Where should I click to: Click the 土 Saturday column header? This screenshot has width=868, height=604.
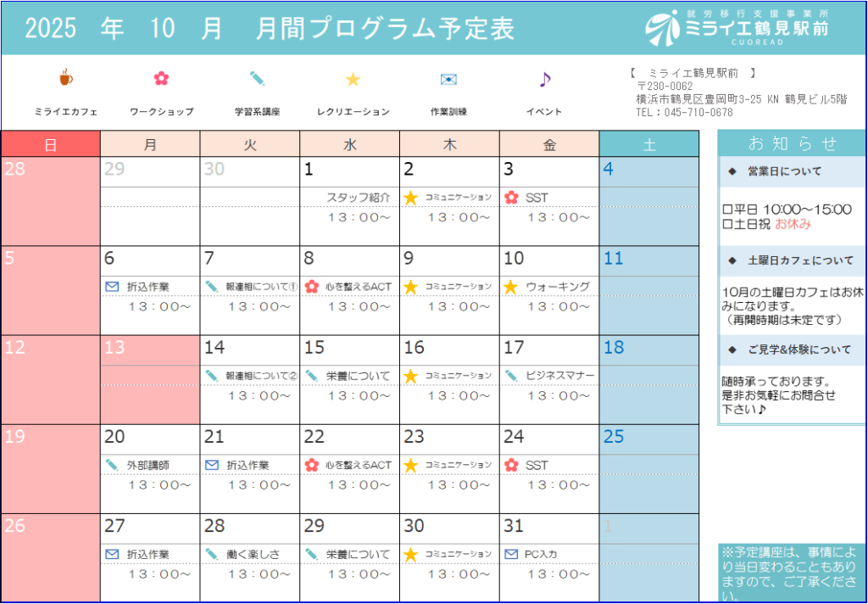point(648,144)
